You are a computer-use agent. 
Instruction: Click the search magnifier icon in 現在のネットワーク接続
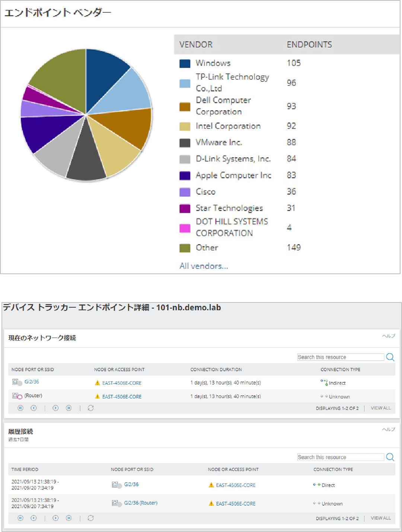(390, 357)
